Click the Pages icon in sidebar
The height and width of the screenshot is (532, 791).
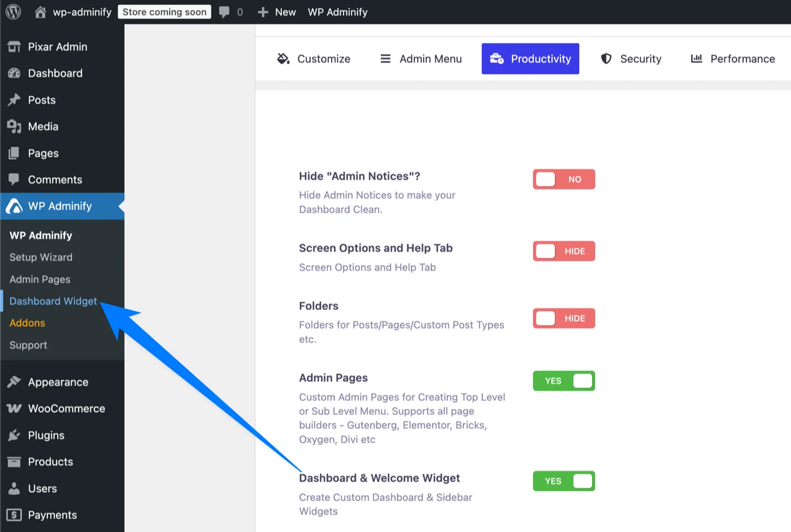click(x=14, y=153)
